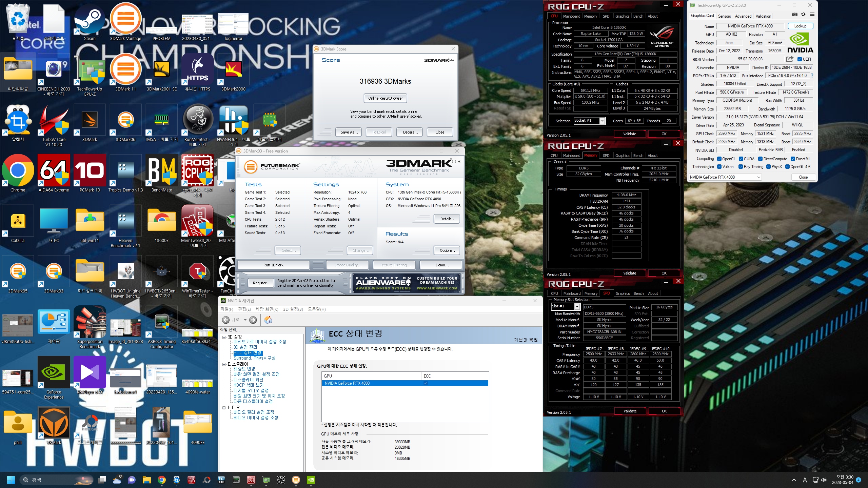868x488 pixels.
Task: Click the Windows Start button on the taskbar
Action: click(x=11, y=480)
